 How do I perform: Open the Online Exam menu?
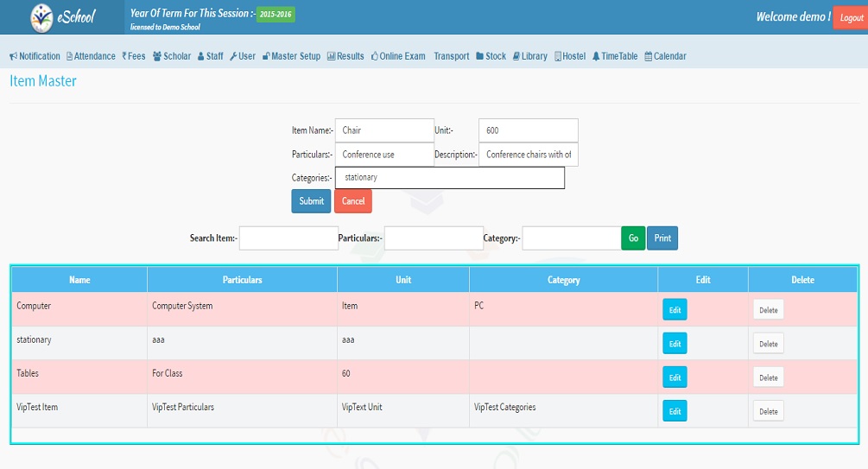(398, 56)
